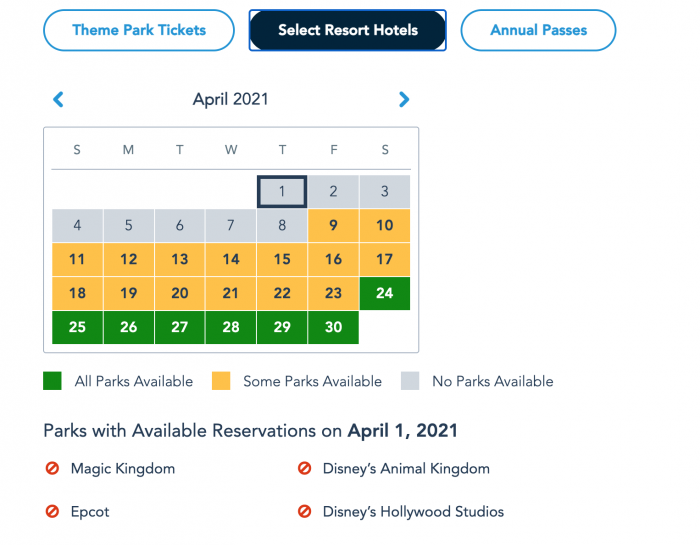This screenshot has width=700, height=545.
Task: Switch to the Annual Passes tab
Action: click(538, 30)
